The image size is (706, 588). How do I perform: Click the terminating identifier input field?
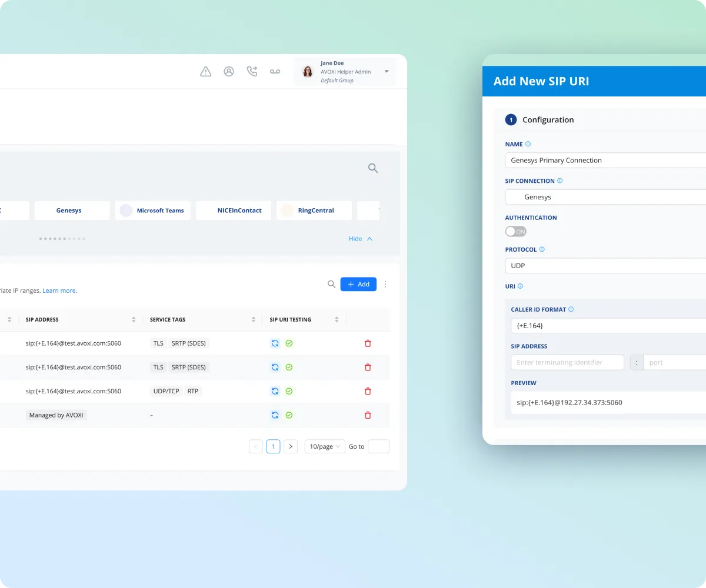[x=567, y=363]
